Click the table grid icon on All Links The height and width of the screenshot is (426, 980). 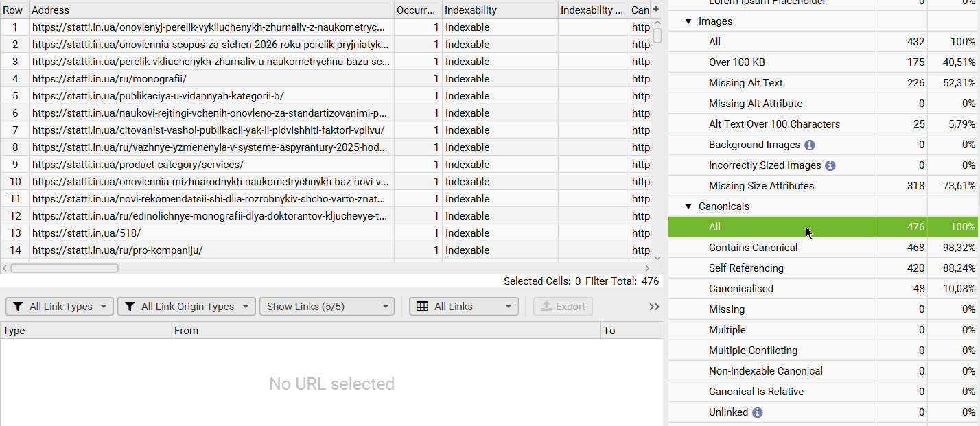coord(423,307)
